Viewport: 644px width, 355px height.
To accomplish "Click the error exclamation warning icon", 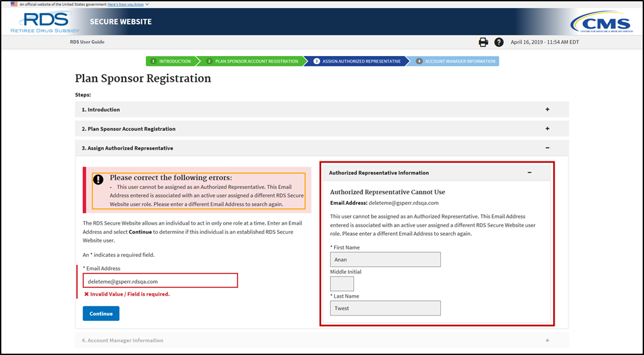I will pyautogui.click(x=98, y=178).
